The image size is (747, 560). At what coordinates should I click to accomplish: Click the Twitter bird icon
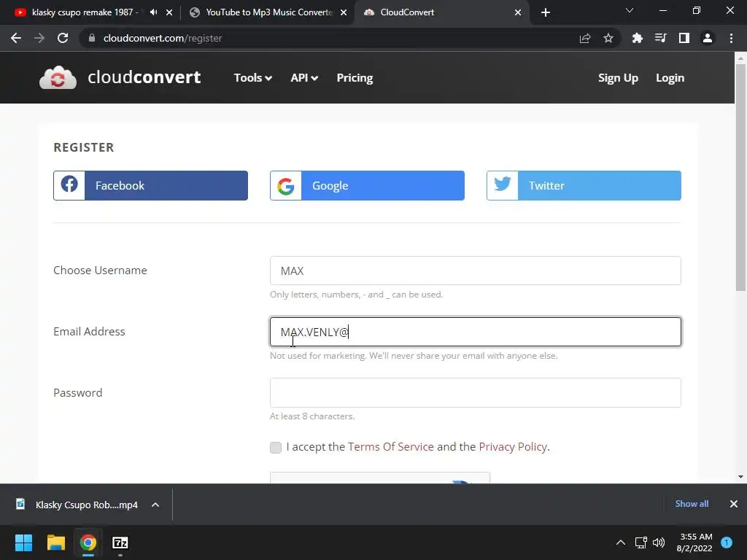click(x=502, y=184)
